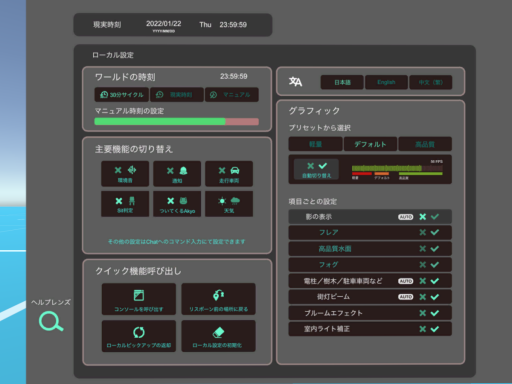Viewport: 512px width, 384px height.
Task: Click the グラフィック section heading
Action: coord(314,111)
